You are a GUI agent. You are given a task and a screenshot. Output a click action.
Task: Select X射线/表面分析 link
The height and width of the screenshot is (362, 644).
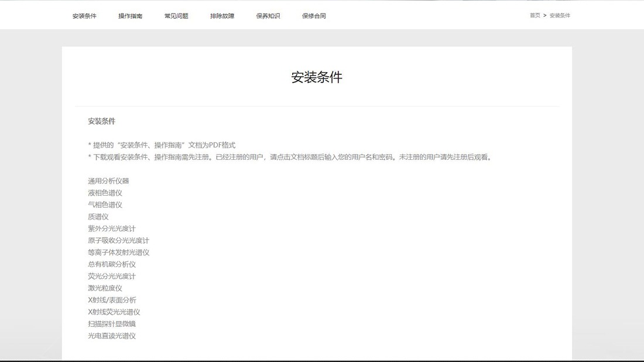[112, 300]
